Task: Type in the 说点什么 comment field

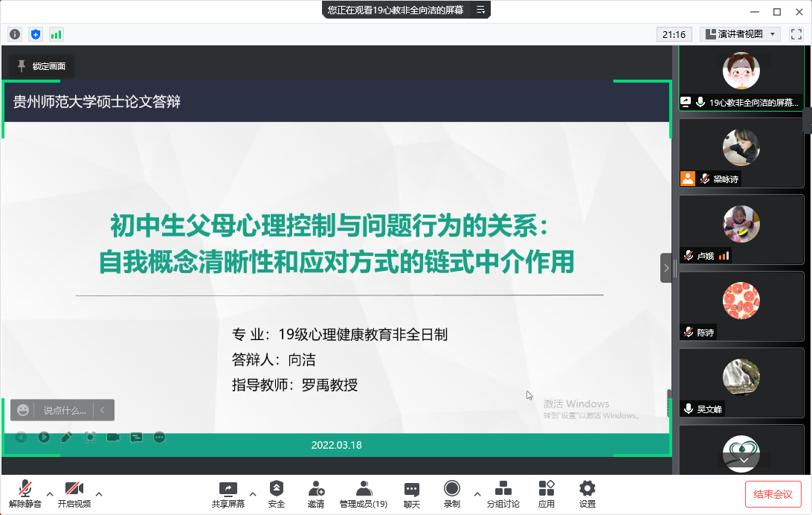Action: 64,410
